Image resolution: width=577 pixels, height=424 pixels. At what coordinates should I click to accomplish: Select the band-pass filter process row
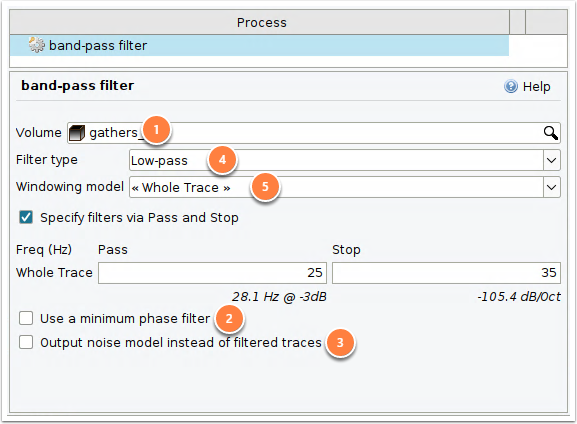click(259, 46)
